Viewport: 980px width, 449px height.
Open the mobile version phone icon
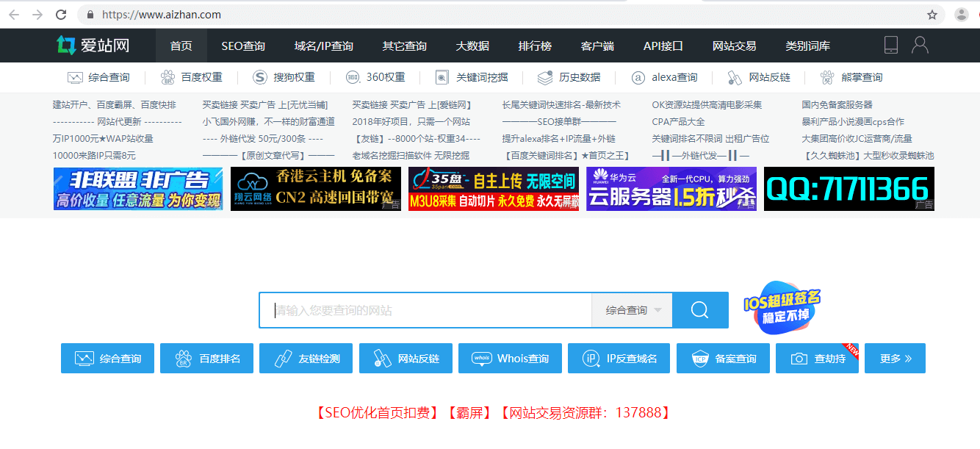coord(891,45)
